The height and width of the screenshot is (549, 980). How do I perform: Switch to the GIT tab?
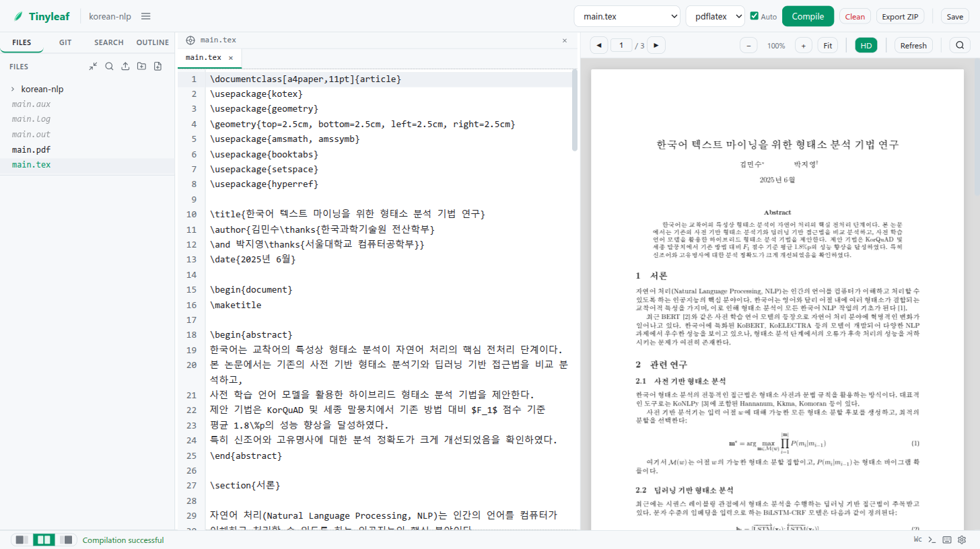(x=65, y=42)
